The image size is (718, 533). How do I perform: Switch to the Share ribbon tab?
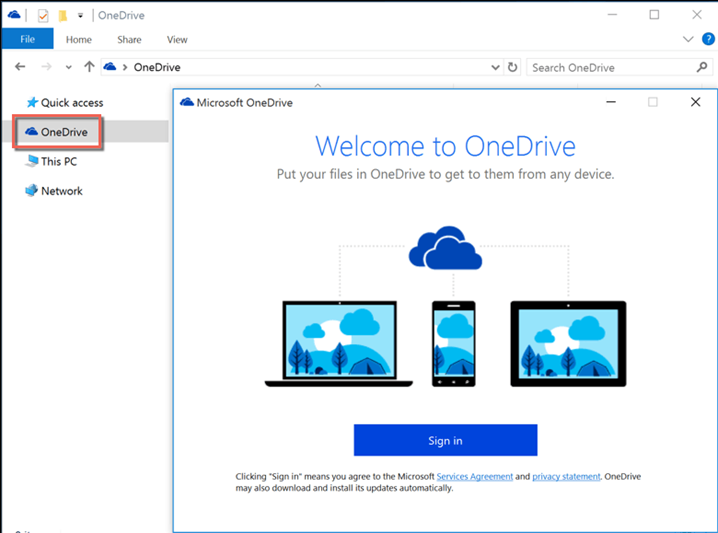click(x=129, y=39)
